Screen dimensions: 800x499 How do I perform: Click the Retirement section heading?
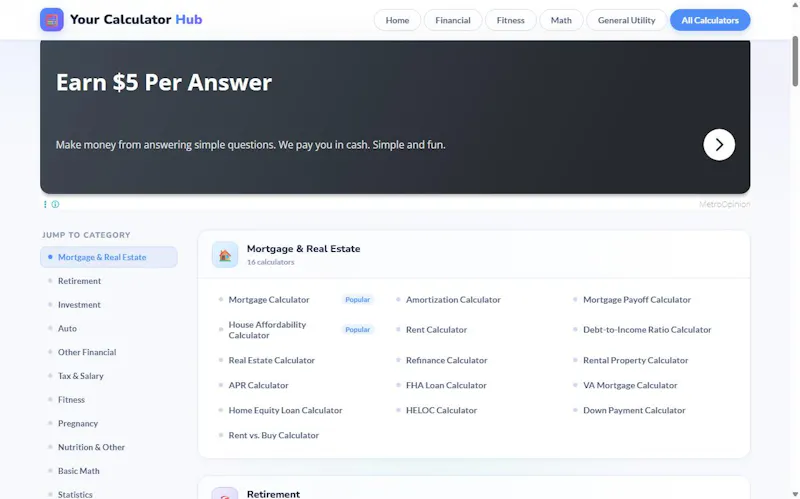273,494
